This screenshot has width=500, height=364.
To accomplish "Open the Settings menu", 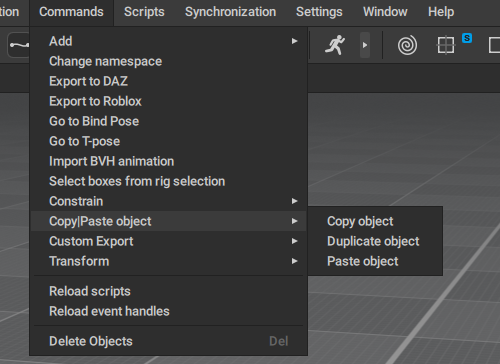I will [319, 12].
